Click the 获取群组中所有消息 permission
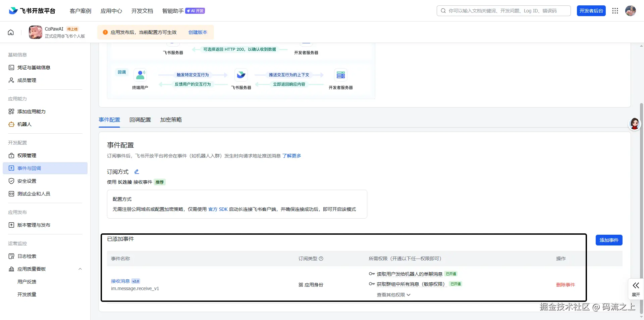The width and height of the screenshot is (644, 320). 412,284
